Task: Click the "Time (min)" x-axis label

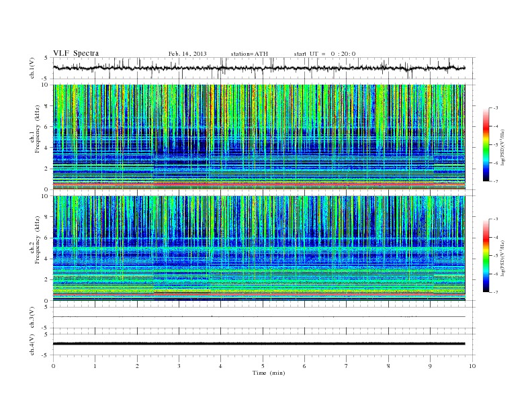Action: pyautogui.click(x=269, y=373)
